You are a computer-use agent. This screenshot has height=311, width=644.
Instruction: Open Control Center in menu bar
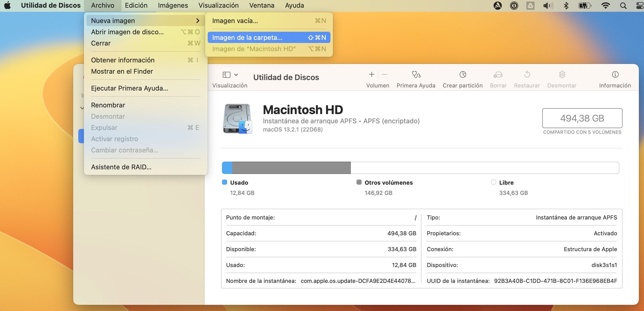pyautogui.click(x=640, y=6)
